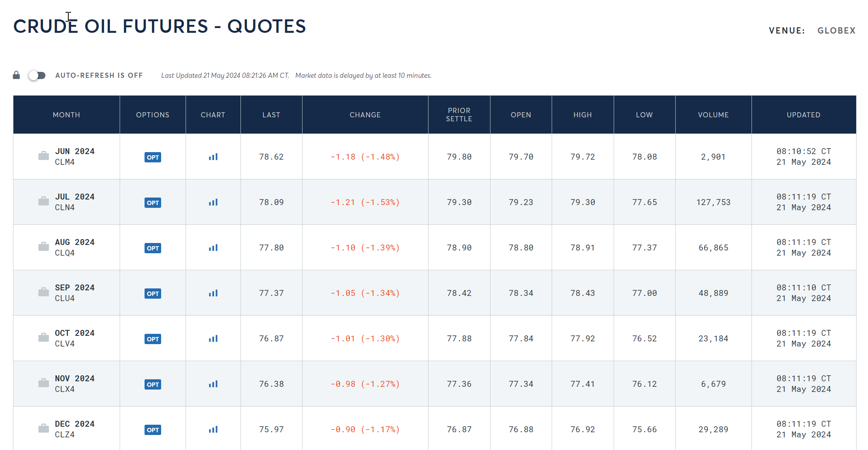
Task: Select the GLOBEX venue link
Action: click(836, 30)
